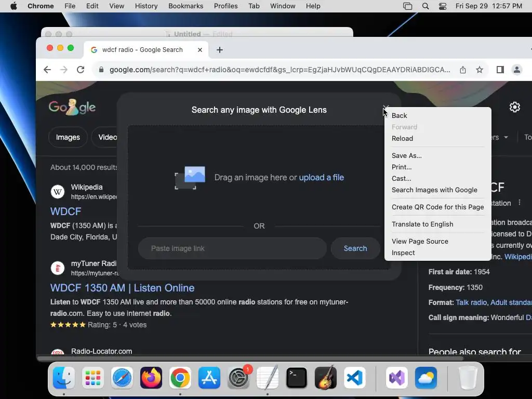The image size is (532, 399).
Task: Open the Bookmarks menu
Action: (x=185, y=6)
